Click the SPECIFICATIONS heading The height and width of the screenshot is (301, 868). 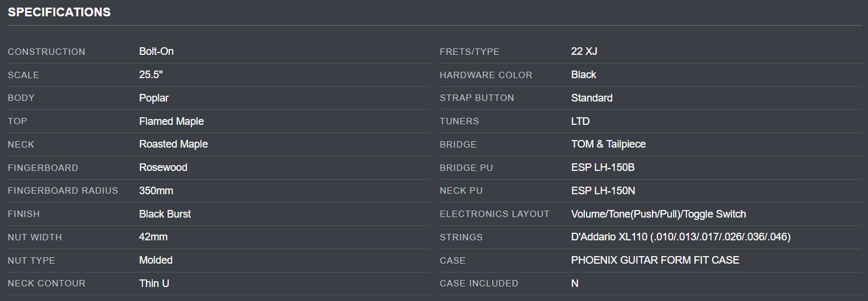59,12
